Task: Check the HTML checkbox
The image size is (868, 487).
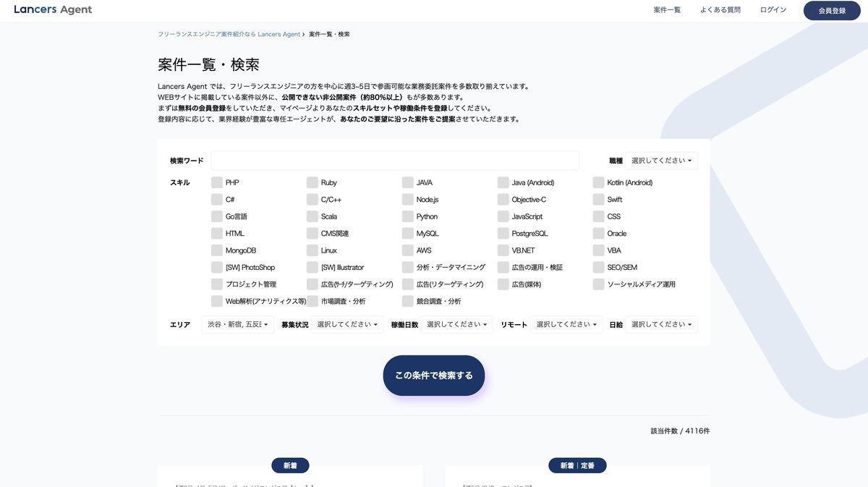Action: [217, 234]
